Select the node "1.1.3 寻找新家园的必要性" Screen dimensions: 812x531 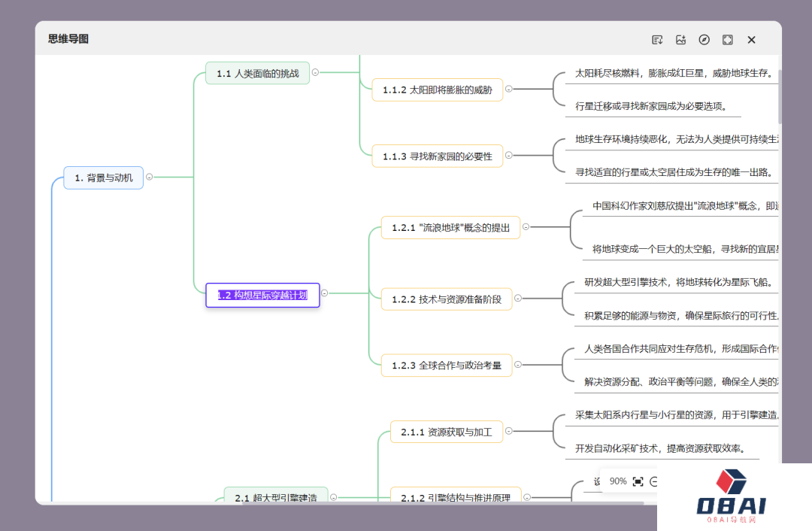pyautogui.click(x=438, y=156)
